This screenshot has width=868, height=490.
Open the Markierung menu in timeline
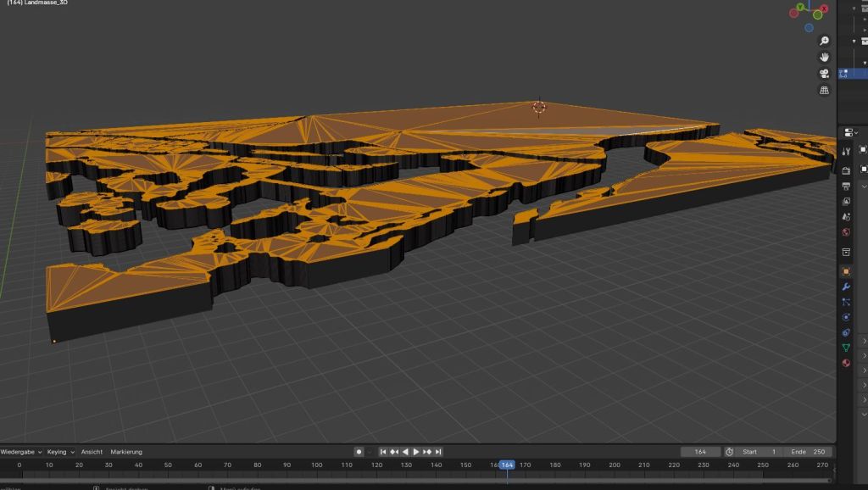(x=126, y=452)
